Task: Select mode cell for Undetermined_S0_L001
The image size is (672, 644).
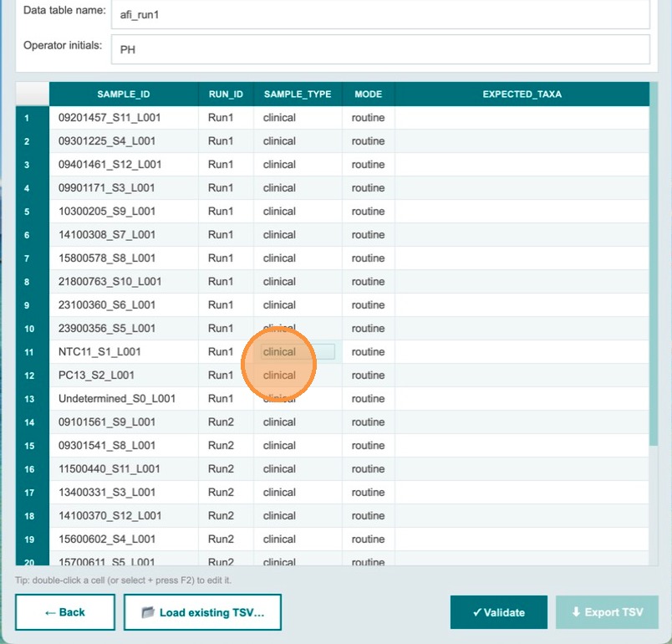Action: tap(368, 399)
